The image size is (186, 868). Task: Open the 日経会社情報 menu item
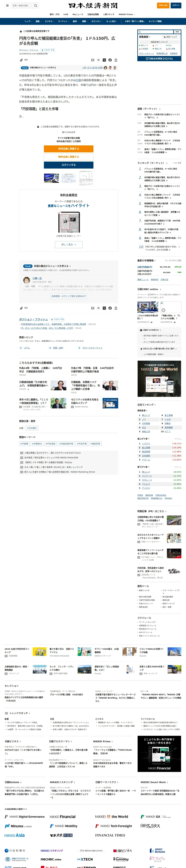tap(93, 14)
